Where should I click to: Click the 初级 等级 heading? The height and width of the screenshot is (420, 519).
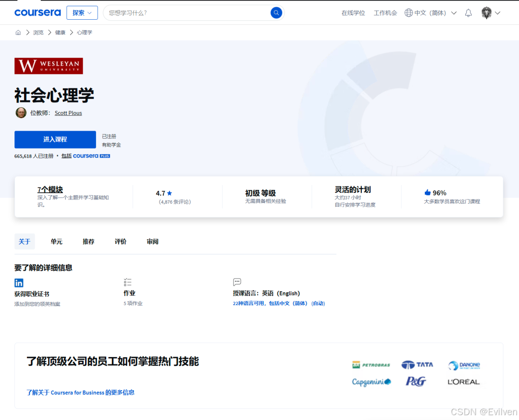260,193
